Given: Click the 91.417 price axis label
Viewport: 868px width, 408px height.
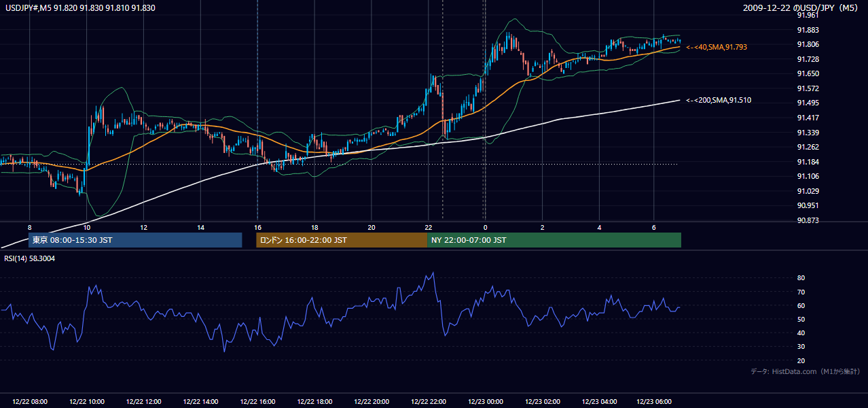Looking at the screenshot, I should [807, 118].
